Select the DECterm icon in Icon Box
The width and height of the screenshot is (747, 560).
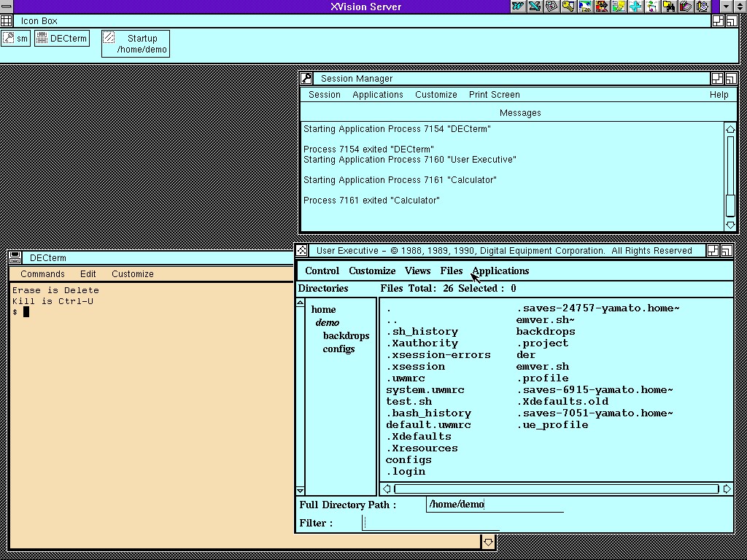62,39
